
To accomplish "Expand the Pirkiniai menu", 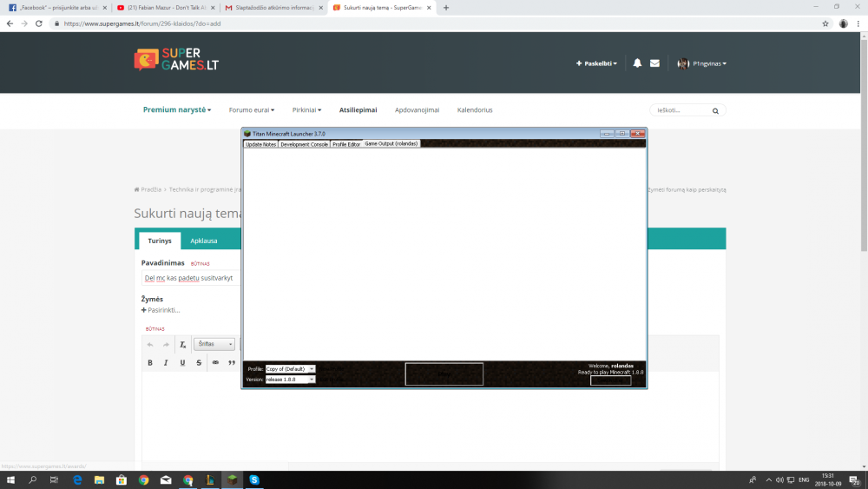I will (x=306, y=109).
